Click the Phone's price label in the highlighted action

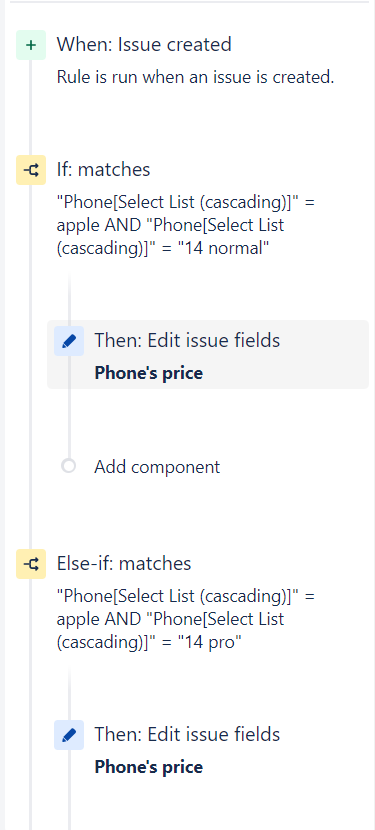[x=148, y=373]
